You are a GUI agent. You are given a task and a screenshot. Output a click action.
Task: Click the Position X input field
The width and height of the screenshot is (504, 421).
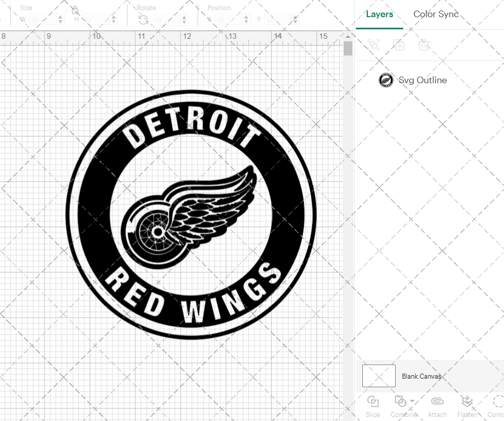[229, 20]
